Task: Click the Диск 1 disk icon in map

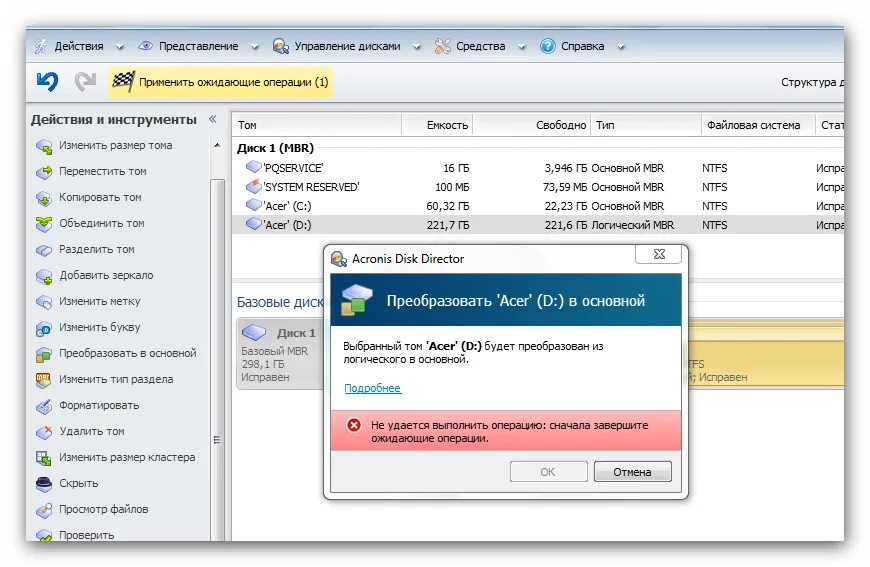Action: (x=254, y=332)
